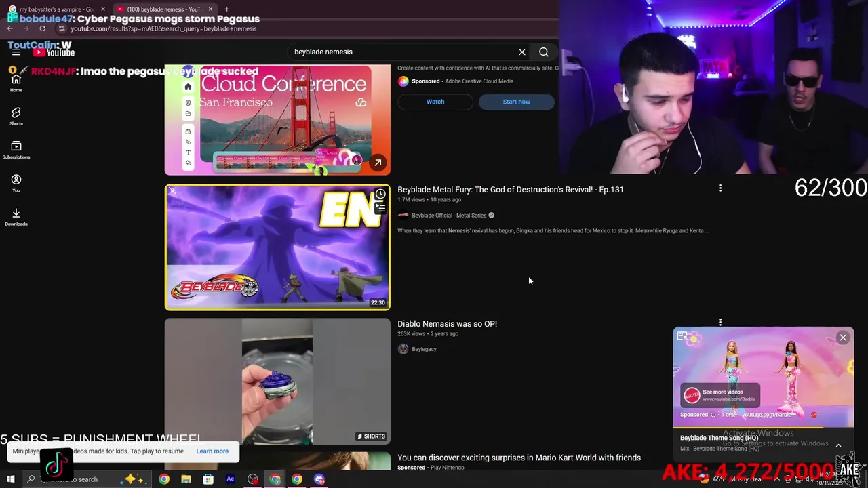Click the magnifier search button

(544, 52)
